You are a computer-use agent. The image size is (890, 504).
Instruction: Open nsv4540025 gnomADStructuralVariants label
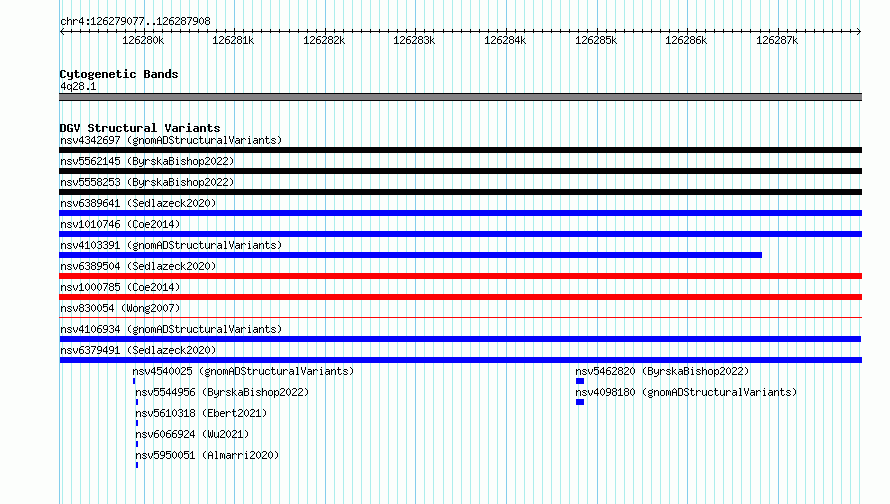243,371
